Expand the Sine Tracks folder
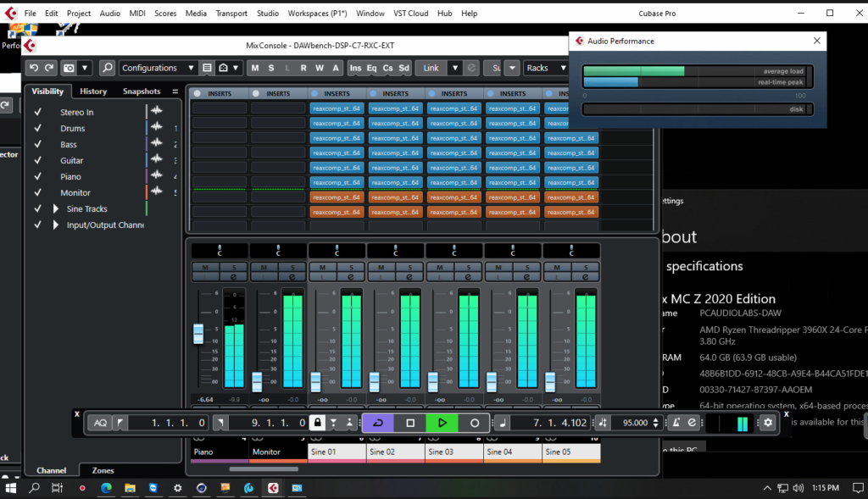The width and height of the screenshot is (868, 499). coord(55,208)
